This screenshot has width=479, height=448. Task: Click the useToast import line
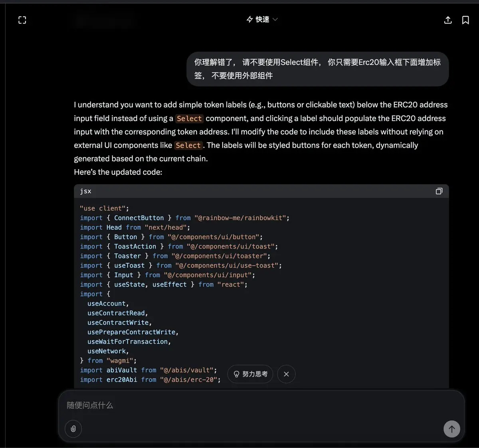point(181,266)
